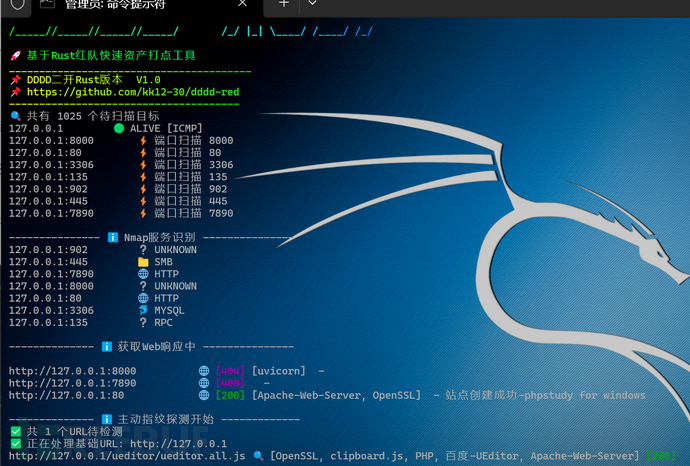The image size is (690, 466).
Task: Click the globe icon on http://127.0.0.1:7890 row
Action: [204, 383]
